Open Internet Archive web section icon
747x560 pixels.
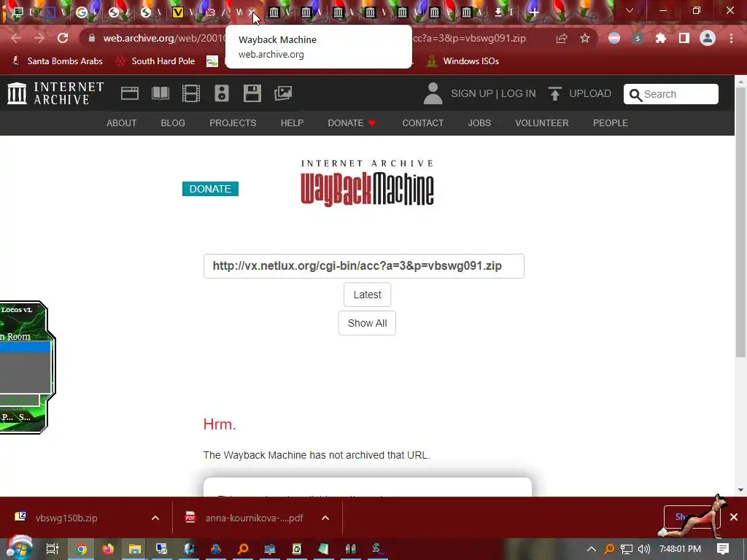[x=130, y=93]
